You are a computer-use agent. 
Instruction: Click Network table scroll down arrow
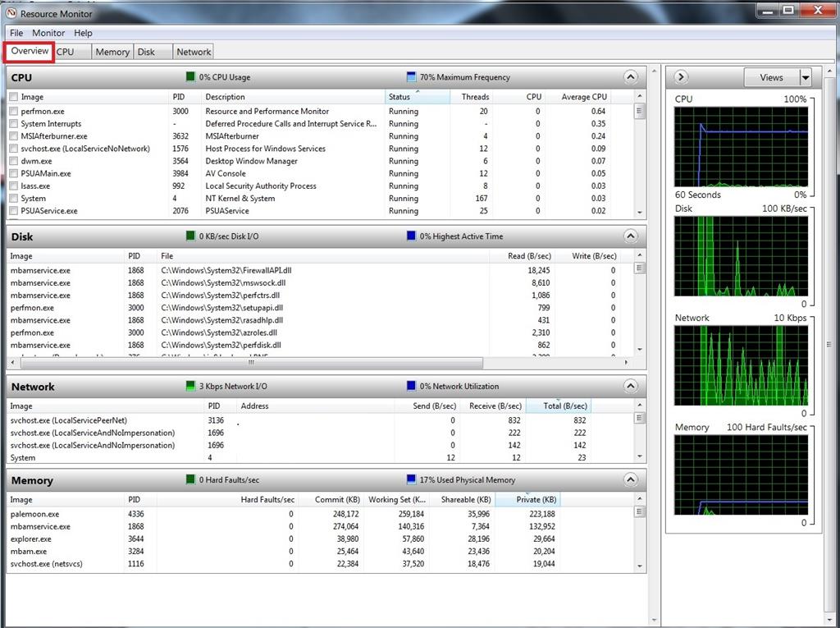pos(639,457)
